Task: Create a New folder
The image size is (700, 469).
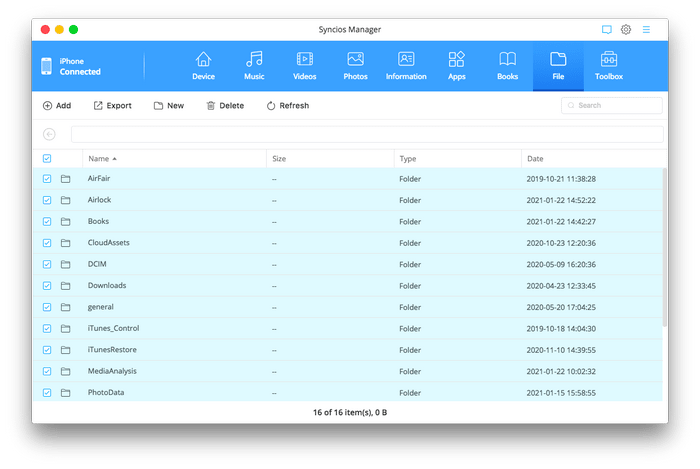Action: pos(169,106)
